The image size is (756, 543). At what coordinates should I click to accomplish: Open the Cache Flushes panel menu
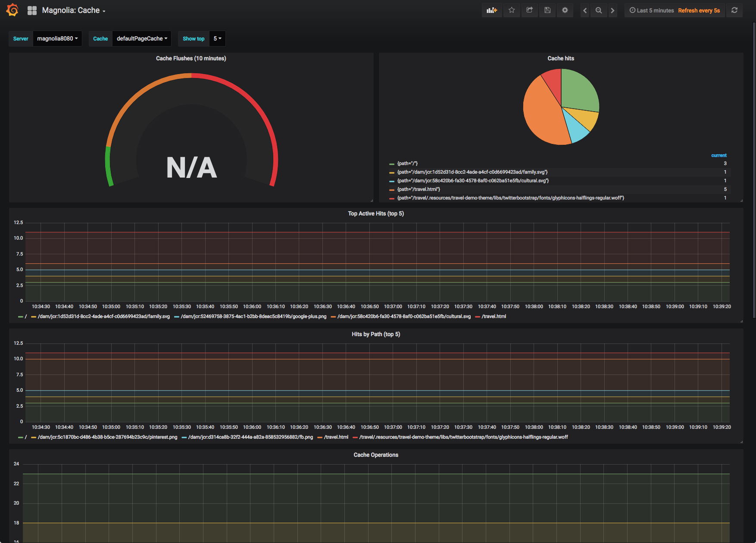click(x=191, y=58)
